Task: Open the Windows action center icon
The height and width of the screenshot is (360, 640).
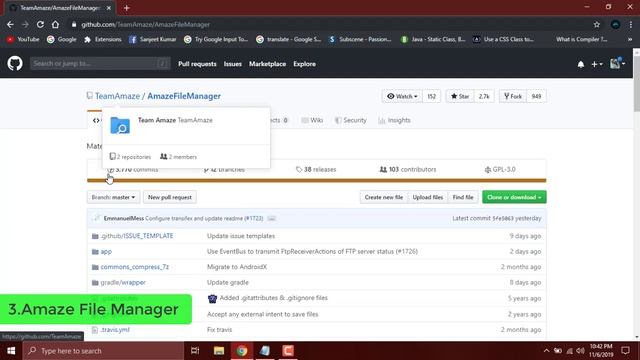Action: click(x=625, y=351)
